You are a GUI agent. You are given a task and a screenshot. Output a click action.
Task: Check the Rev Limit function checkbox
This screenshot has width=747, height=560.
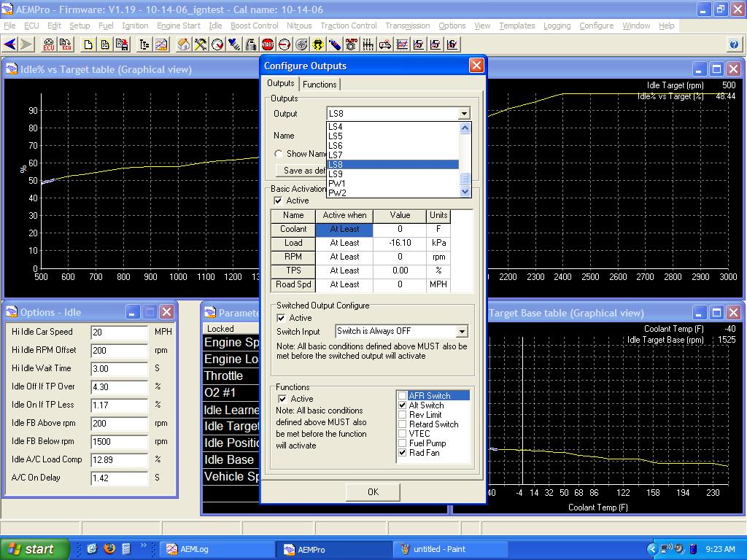coord(403,415)
